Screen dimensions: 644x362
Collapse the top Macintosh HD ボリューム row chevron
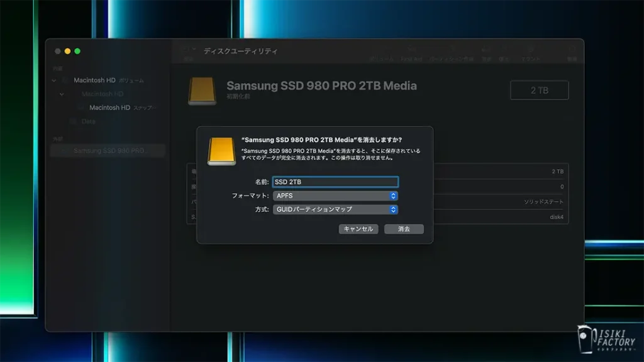point(54,80)
